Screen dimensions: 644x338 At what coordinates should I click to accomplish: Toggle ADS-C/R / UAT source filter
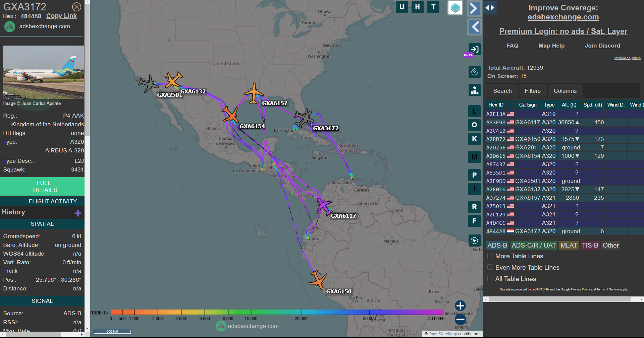tap(534, 245)
